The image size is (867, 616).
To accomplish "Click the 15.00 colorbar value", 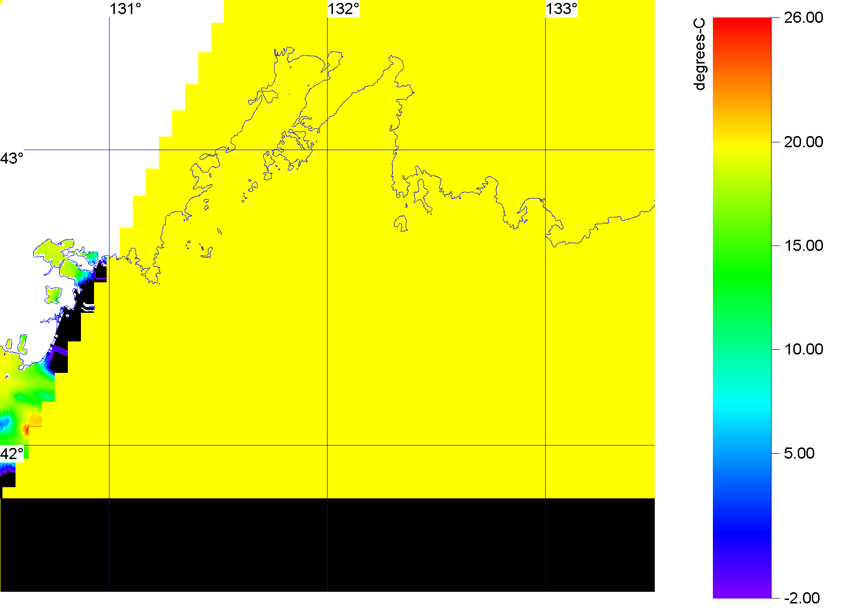I will [803, 246].
